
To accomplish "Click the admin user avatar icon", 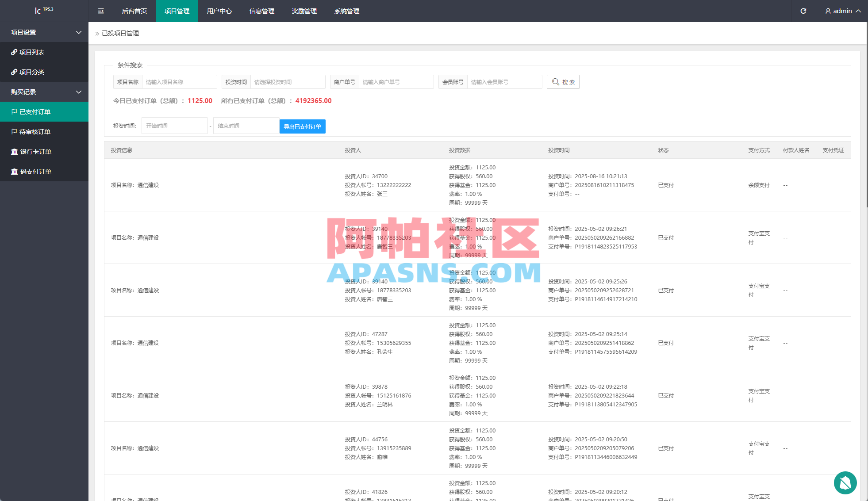I will [x=827, y=11].
